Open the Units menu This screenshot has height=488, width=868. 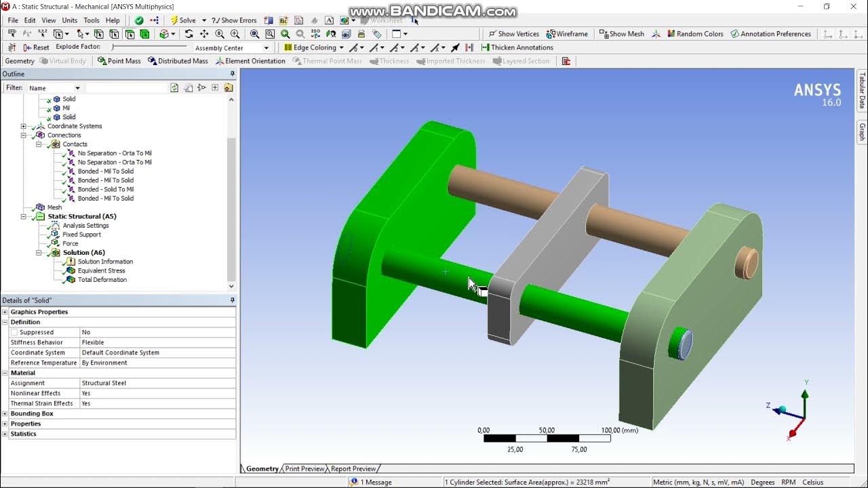click(69, 20)
